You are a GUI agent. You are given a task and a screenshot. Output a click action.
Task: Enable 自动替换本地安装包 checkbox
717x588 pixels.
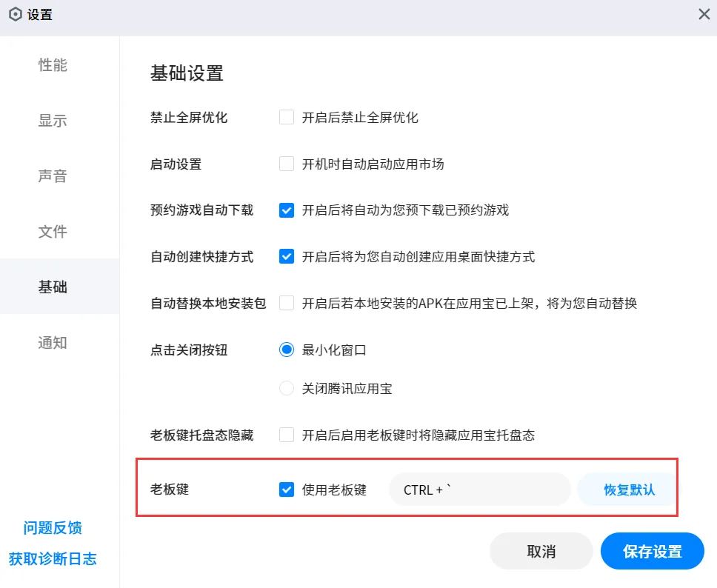tap(287, 302)
